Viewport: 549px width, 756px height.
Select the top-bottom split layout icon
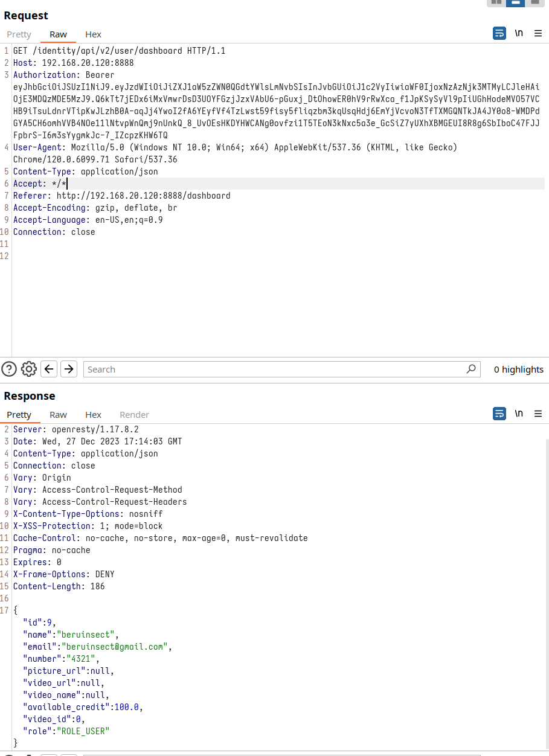tap(515, 2)
